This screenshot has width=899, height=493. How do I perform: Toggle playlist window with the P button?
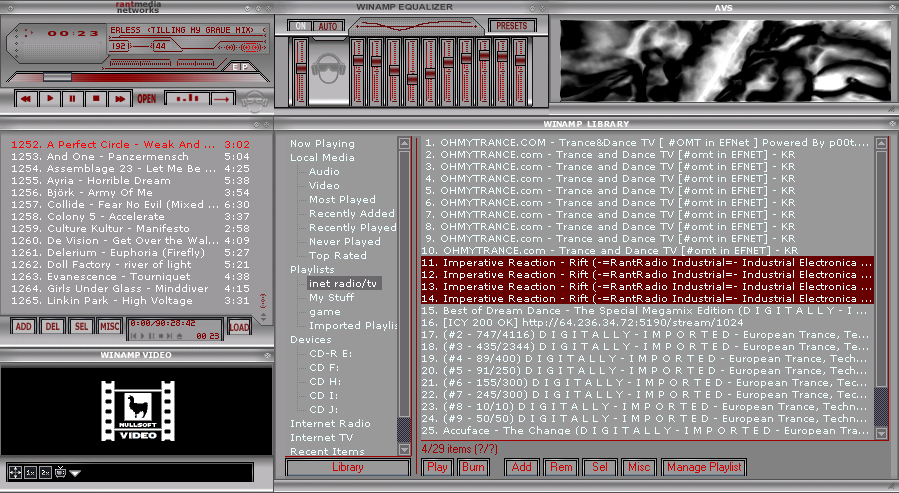[245, 67]
